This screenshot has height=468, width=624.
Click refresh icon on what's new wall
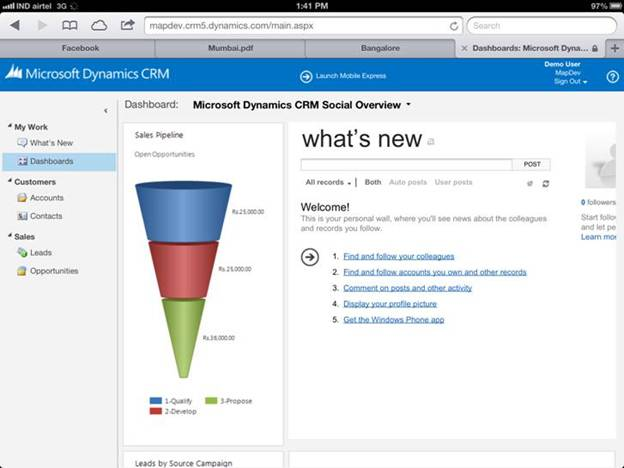click(546, 183)
